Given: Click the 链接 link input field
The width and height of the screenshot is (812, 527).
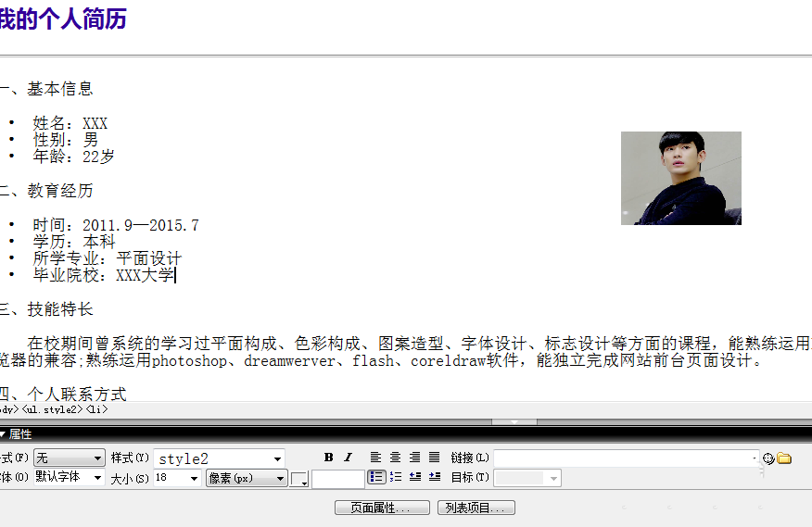Looking at the screenshot, I should point(627,458).
